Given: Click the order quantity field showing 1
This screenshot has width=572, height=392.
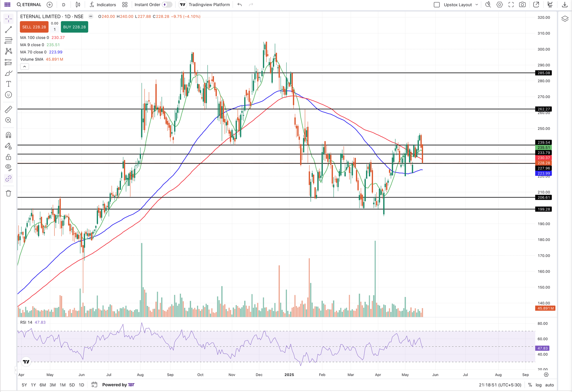Looking at the screenshot, I should point(55,29).
